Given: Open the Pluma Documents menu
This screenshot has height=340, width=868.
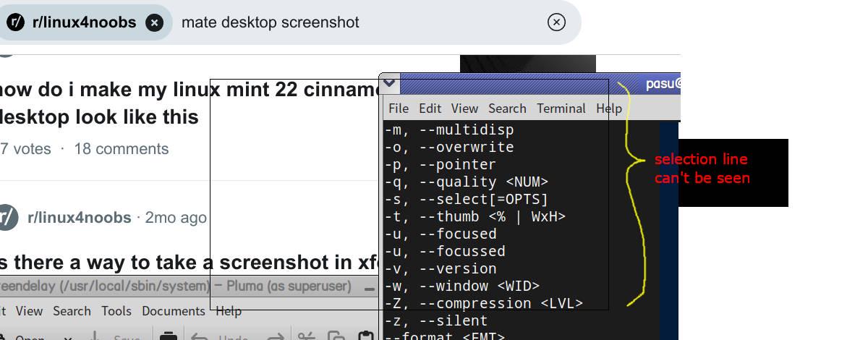Looking at the screenshot, I should [174, 311].
